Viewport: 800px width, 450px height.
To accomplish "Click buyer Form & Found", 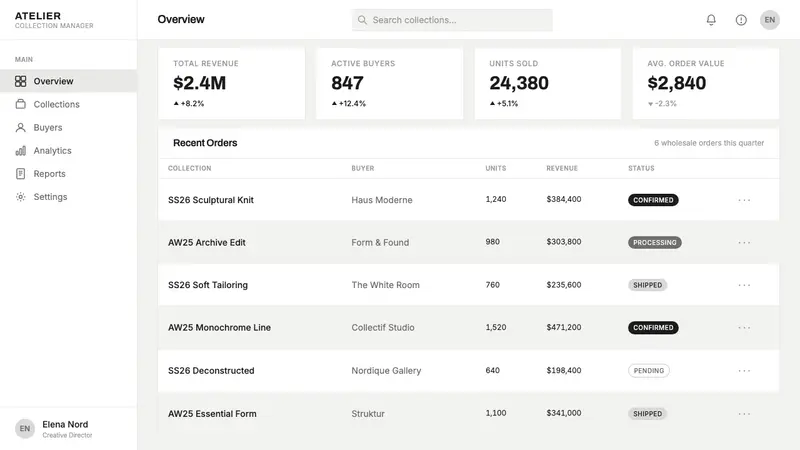I will pos(380,242).
